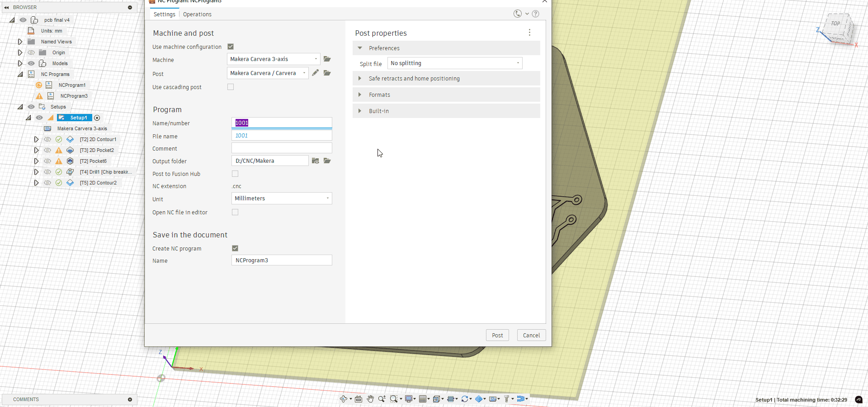
Task: Open the Unit Millimeters dropdown
Action: [282, 199]
